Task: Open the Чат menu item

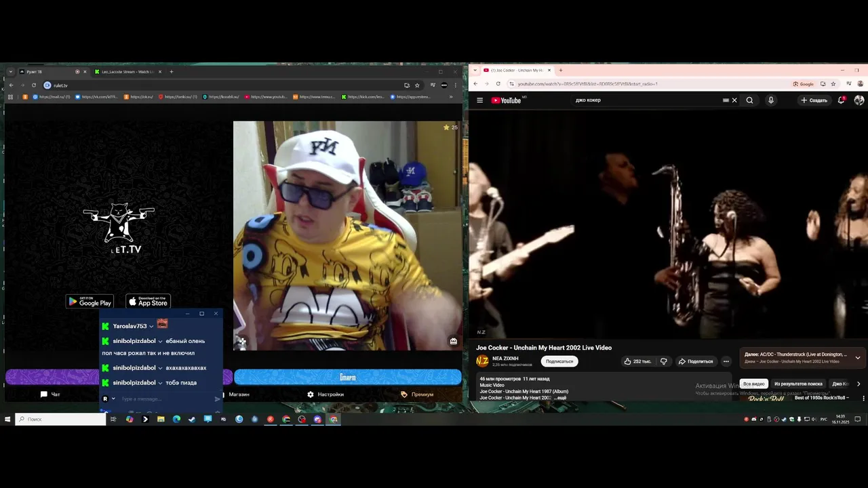Action: pos(50,394)
